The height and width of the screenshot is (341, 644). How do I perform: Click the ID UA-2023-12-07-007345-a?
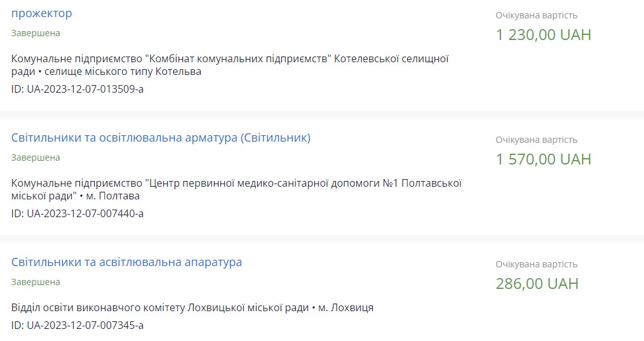coord(77,326)
